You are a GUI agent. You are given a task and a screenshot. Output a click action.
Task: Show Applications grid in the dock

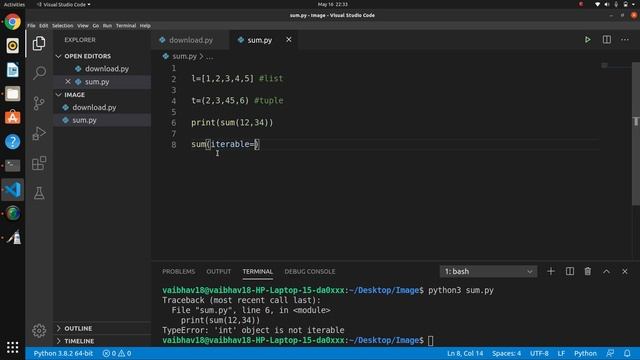click(x=13, y=347)
